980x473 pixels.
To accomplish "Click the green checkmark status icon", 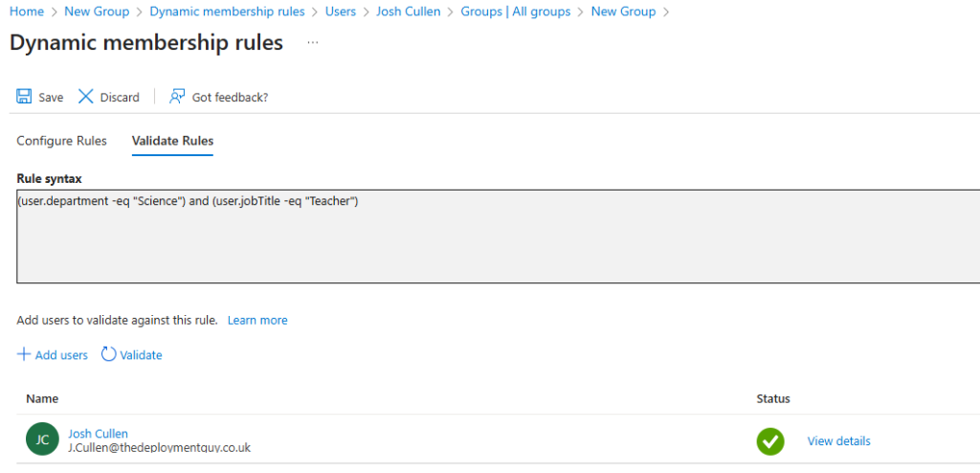I will [770, 441].
